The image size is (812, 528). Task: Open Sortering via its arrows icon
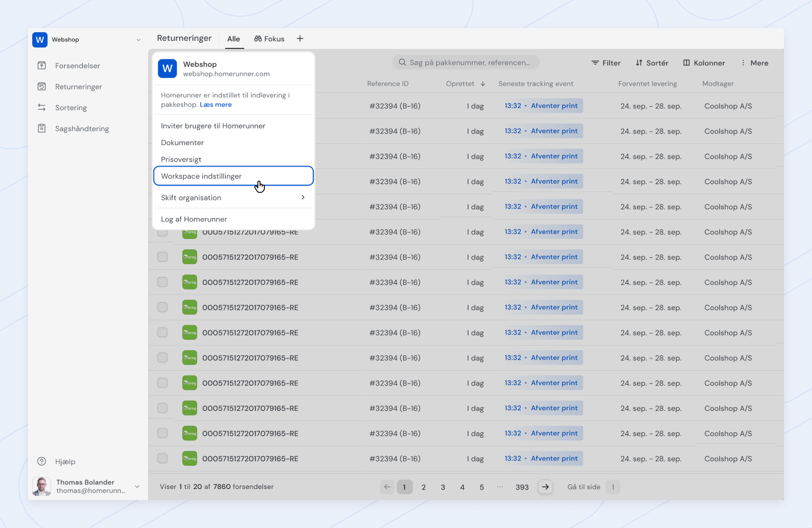[41, 108]
